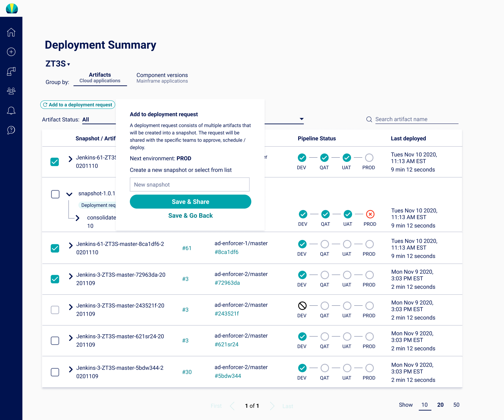Image resolution: width=504 pixels, height=420 pixels.
Task: Open the pipeline icon in sidebar
Action: click(x=11, y=71)
